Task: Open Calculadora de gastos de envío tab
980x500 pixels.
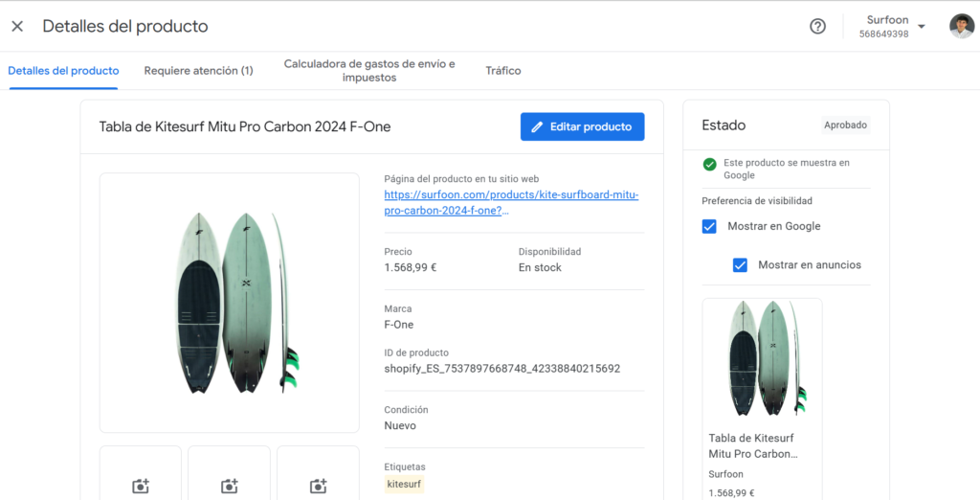Action: [369, 71]
